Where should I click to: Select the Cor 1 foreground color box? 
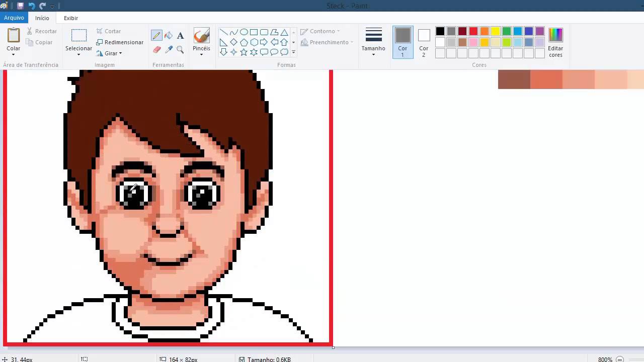pyautogui.click(x=403, y=42)
